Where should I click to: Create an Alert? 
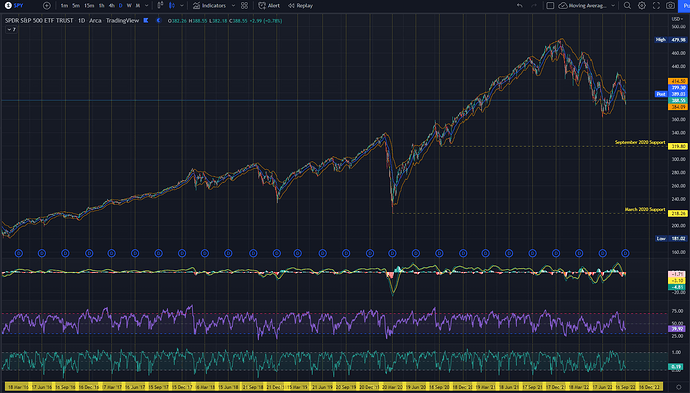[x=269, y=6]
